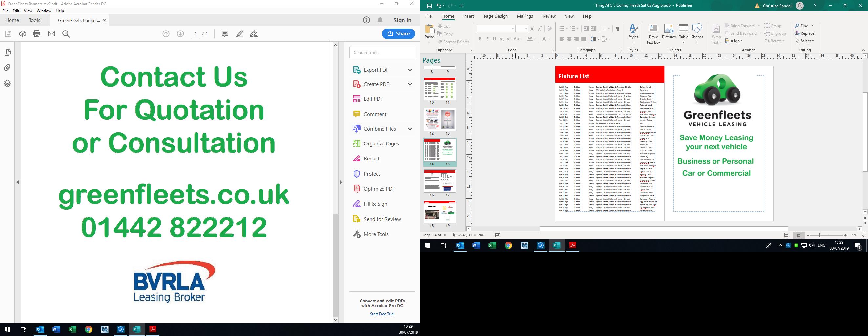
Task: Click Draw Text Box in Publisher ribbon
Action: click(x=653, y=34)
